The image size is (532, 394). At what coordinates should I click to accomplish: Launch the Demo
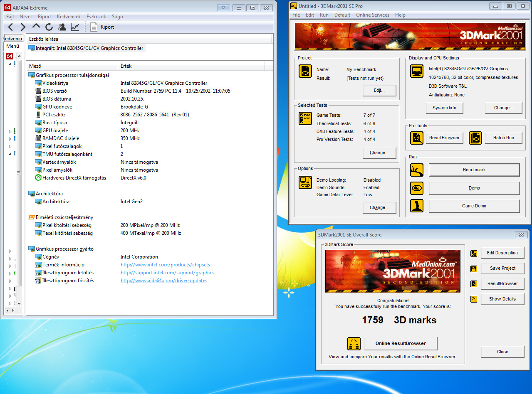coord(474,188)
